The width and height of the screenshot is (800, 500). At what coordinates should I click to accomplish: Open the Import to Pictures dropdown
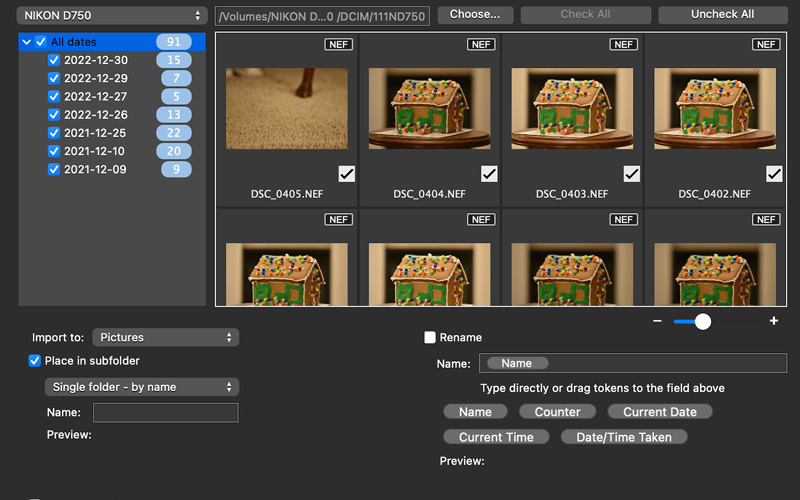pos(165,338)
